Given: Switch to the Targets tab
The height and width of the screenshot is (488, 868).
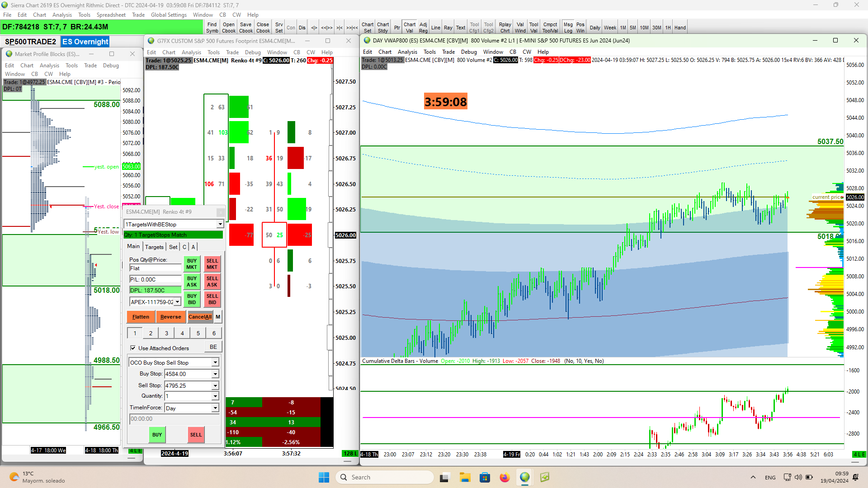Looking at the screenshot, I should pos(154,247).
